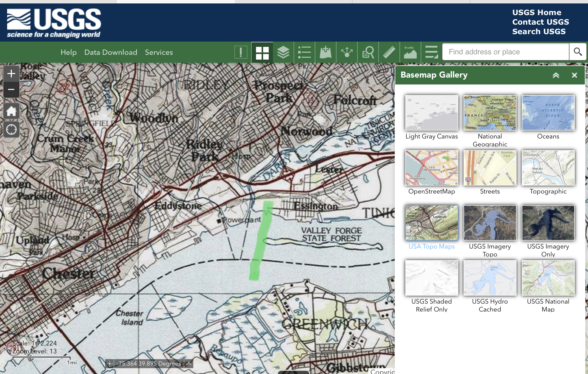Open the Data Download menu
588x374 pixels.
(x=111, y=52)
